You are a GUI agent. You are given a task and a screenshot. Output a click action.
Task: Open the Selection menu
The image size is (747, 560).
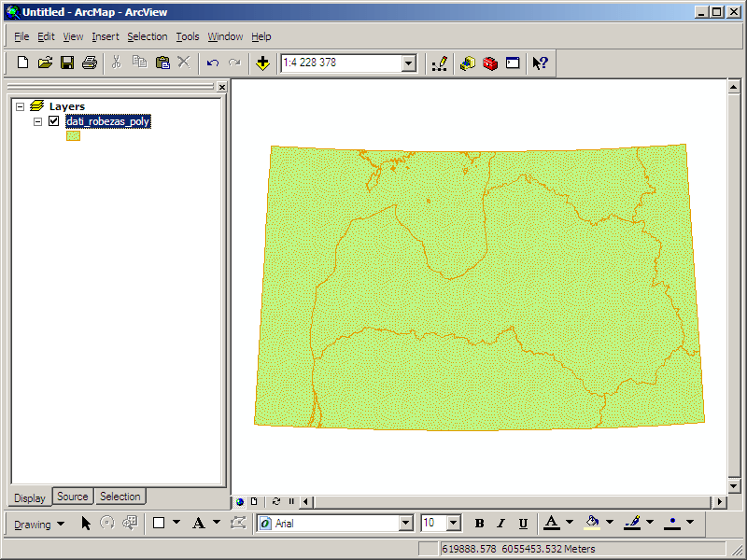coord(148,36)
